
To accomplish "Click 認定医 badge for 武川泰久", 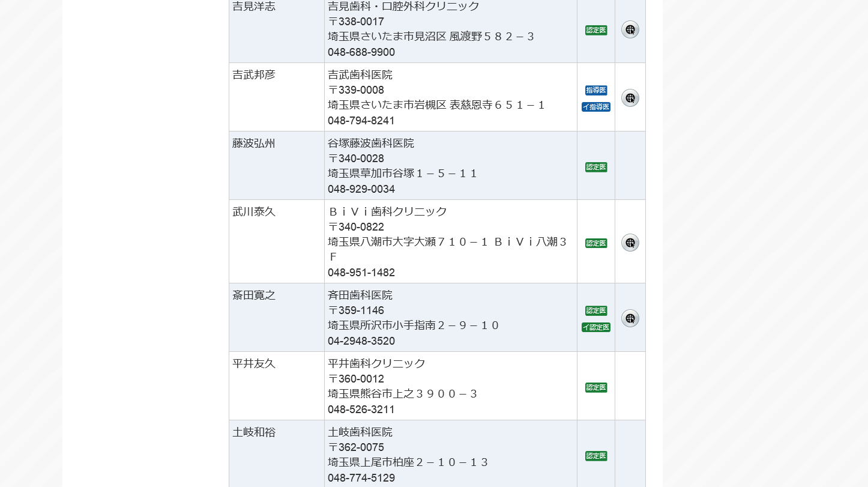I will coord(596,243).
